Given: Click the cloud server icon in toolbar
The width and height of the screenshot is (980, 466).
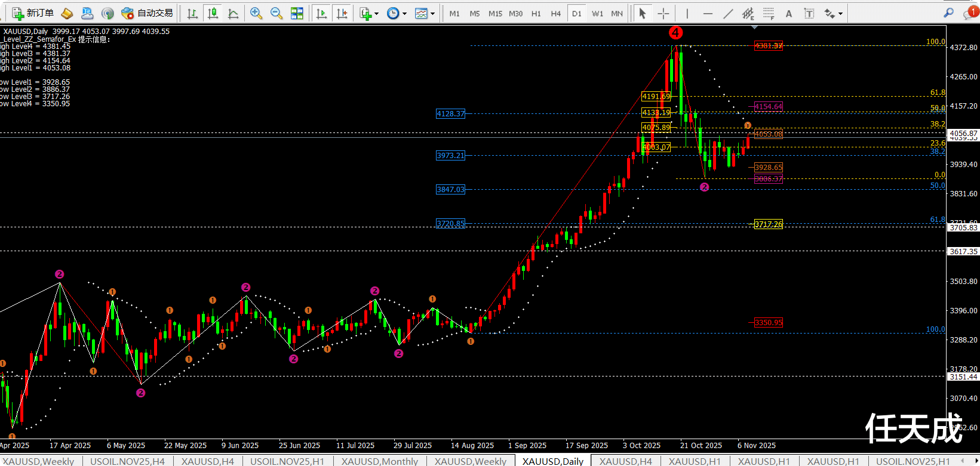Looking at the screenshot, I should click(x=87, y=13).
